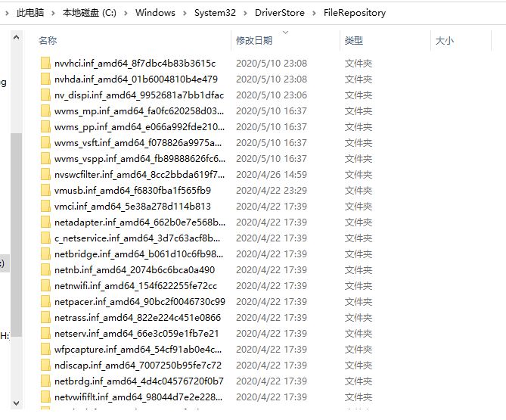Click folder icon of netbrdg.inf_amd64_4d4c04576720f0b7
Screen dimensions: 506x420
45,381
